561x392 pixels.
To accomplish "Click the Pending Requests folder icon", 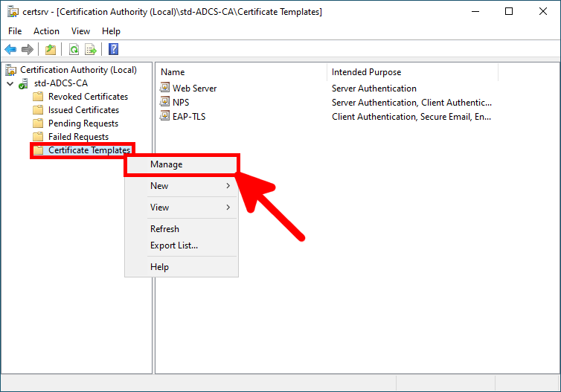I will [38, 123].
